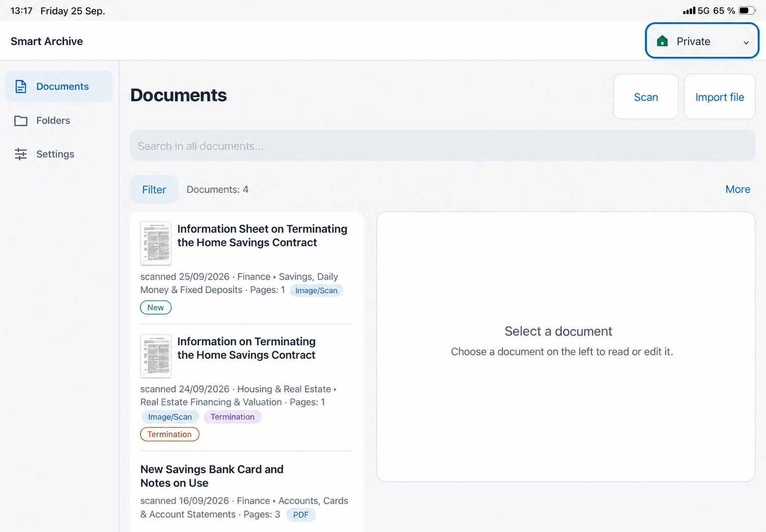Select title Information on Terminating the Home Savings Contract
The image size is (766, 532).
[246, 348]
